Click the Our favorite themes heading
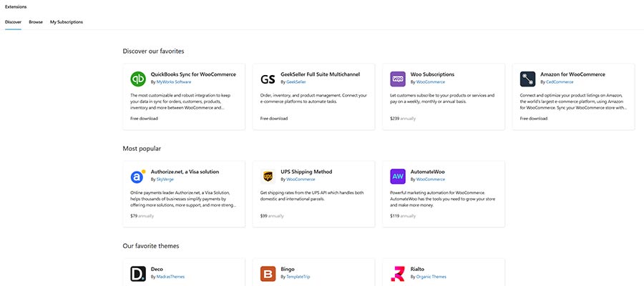Viewport: 644px width, 286px height. 151,246
